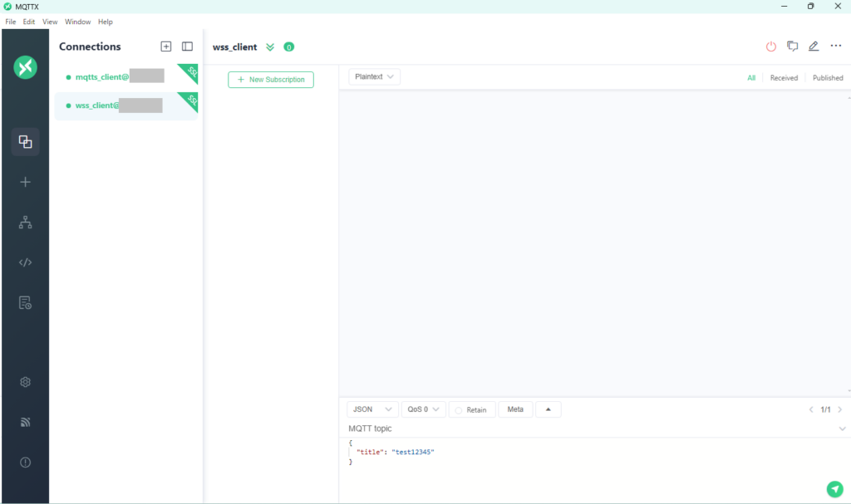
Task: Open the File menu
Action: [x=11, y=22]
